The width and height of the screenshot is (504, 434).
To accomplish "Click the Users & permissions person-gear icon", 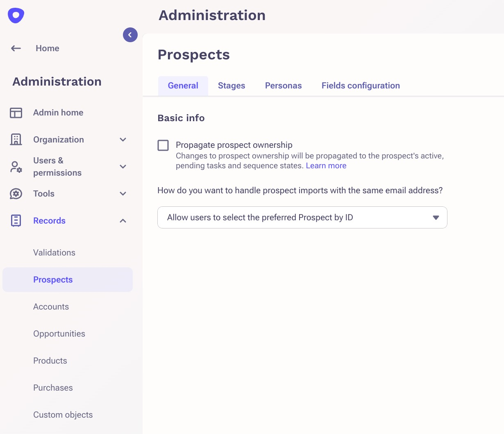I will coord(16,167).
